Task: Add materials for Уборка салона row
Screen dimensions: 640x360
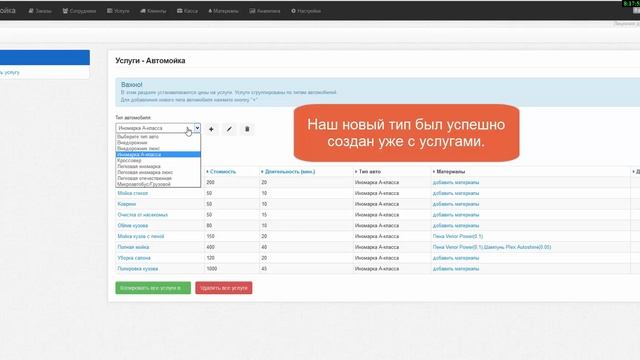Action: click(x=456, y=258)
